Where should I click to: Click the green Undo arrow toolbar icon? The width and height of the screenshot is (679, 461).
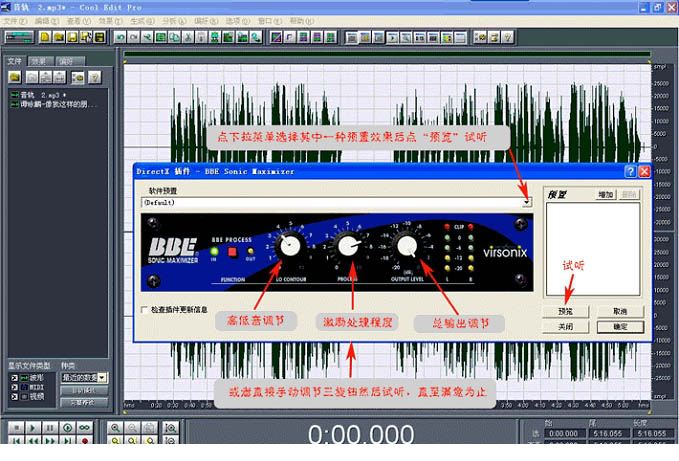pyautogui.click(x=120, y=38)
